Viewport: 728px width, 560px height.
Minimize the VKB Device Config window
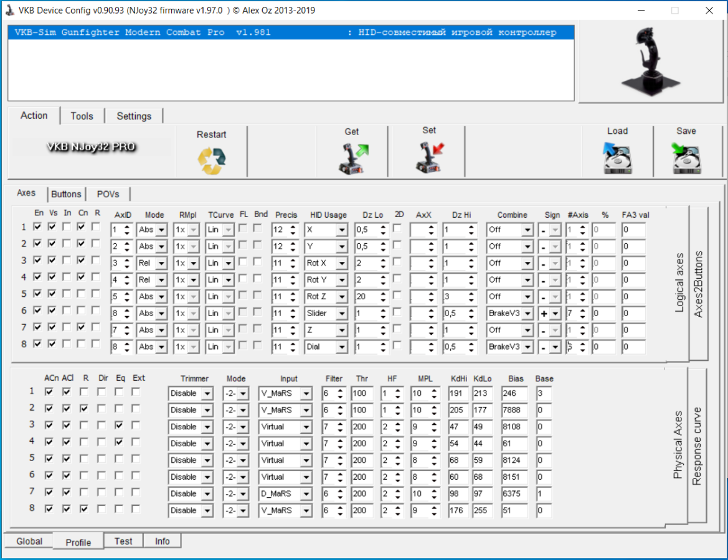641,10
